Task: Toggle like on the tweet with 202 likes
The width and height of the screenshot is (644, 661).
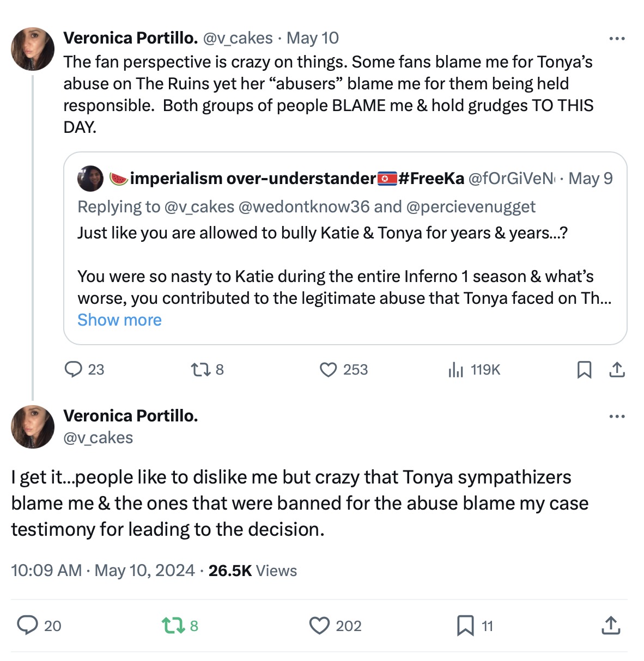Action: click(319, 625)
